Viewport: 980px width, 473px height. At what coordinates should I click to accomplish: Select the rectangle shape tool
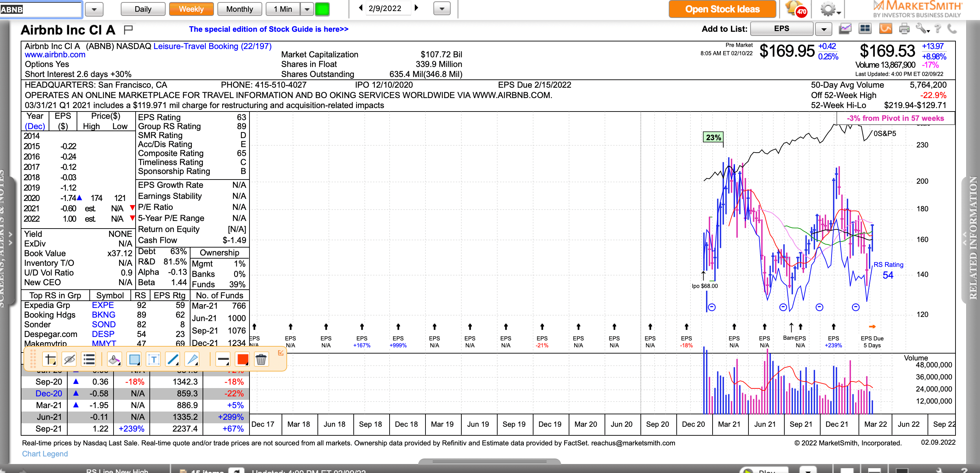134,359
